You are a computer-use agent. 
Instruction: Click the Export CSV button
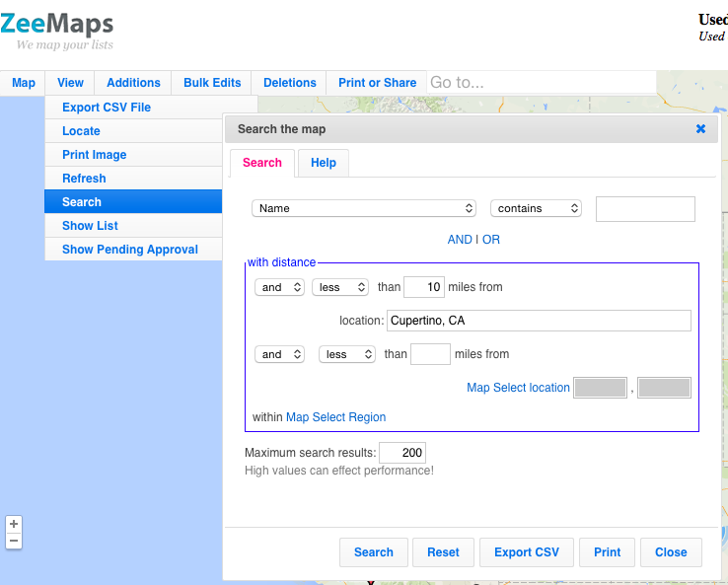click(x=527, y=552)
